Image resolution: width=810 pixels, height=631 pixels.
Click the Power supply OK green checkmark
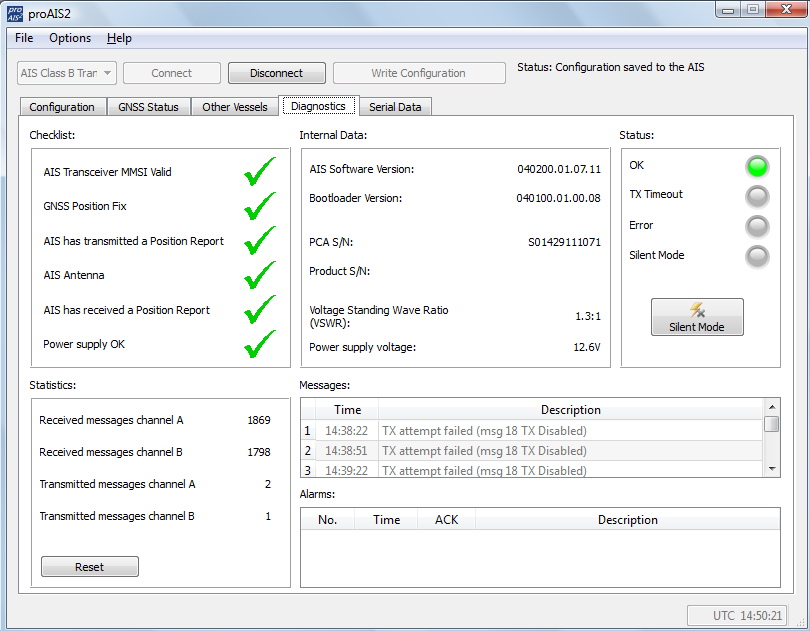(259, 344)
